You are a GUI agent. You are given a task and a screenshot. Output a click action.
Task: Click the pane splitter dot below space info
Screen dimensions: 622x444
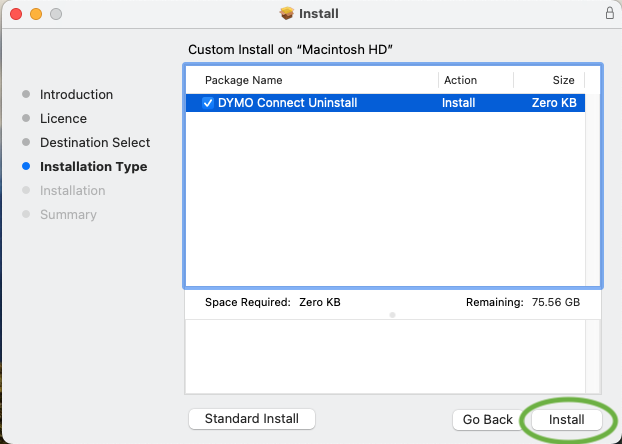[392, 315]
